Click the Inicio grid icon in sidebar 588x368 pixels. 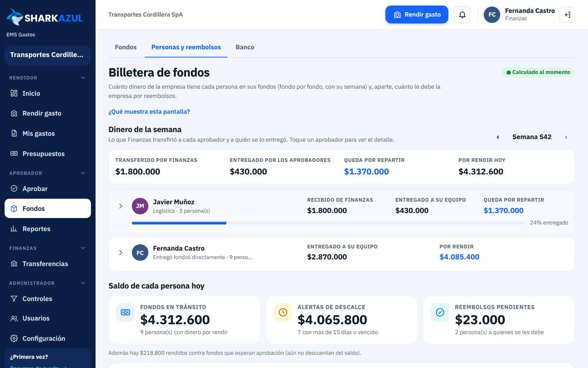14,93
